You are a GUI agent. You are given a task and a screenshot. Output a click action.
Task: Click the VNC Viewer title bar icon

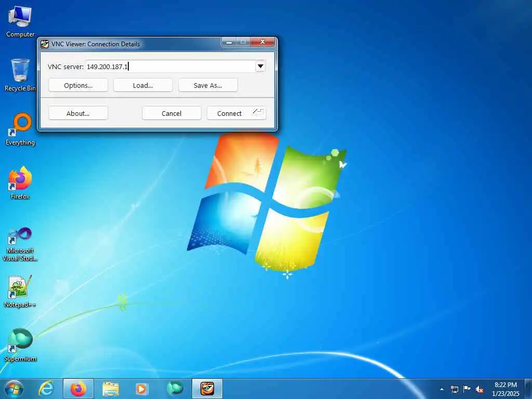point(45,44)
